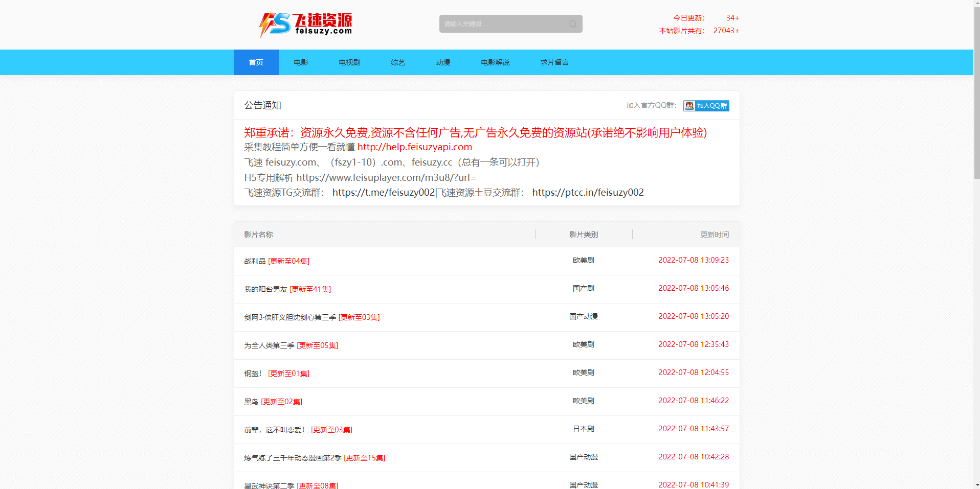Click 国产动漫 category in 剑网3 row

pos(584,316)
